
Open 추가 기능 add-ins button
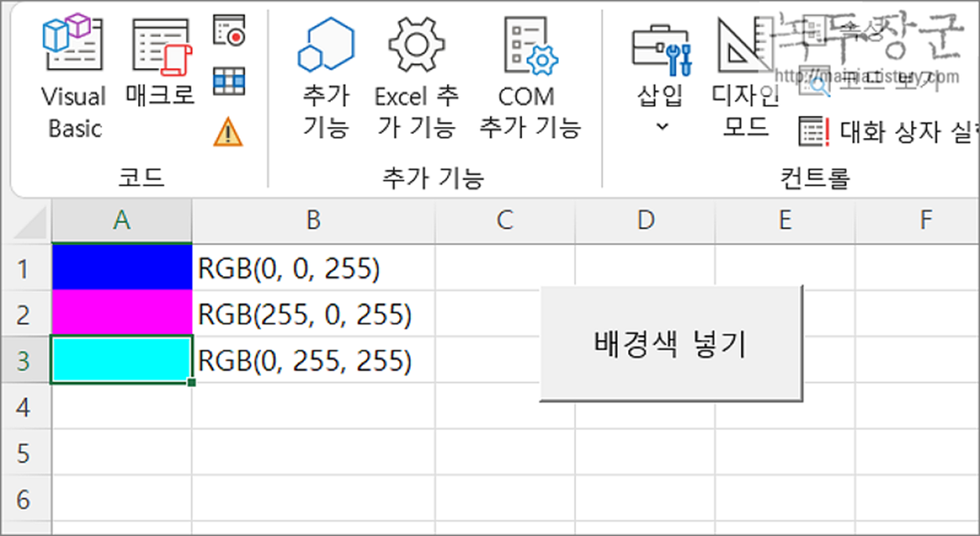click(325, 77)
